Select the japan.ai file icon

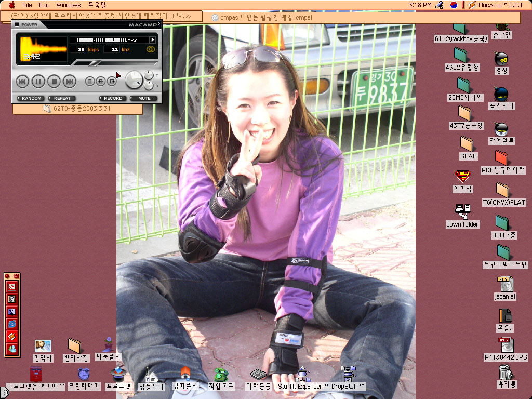point(505,285)
